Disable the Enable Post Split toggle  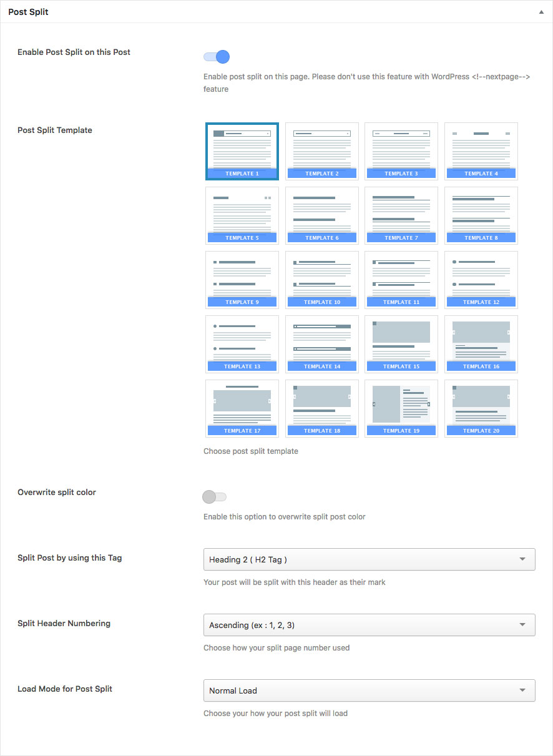coord(217,57)
